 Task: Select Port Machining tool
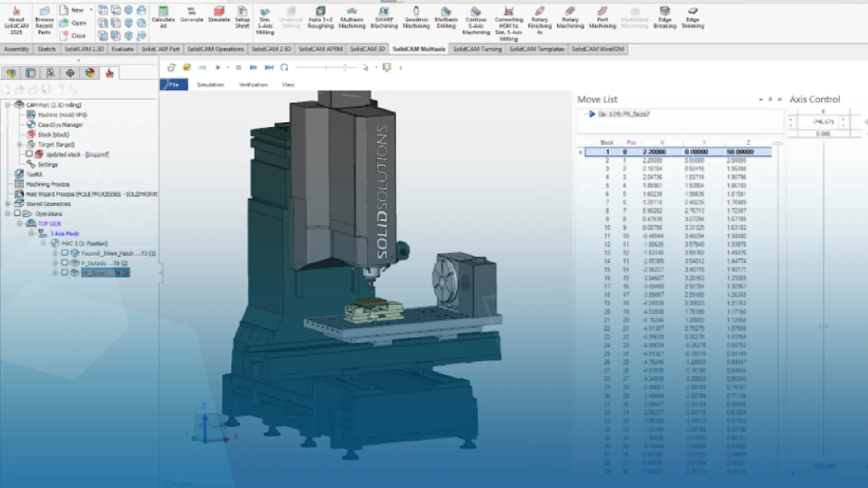(602, 17)
